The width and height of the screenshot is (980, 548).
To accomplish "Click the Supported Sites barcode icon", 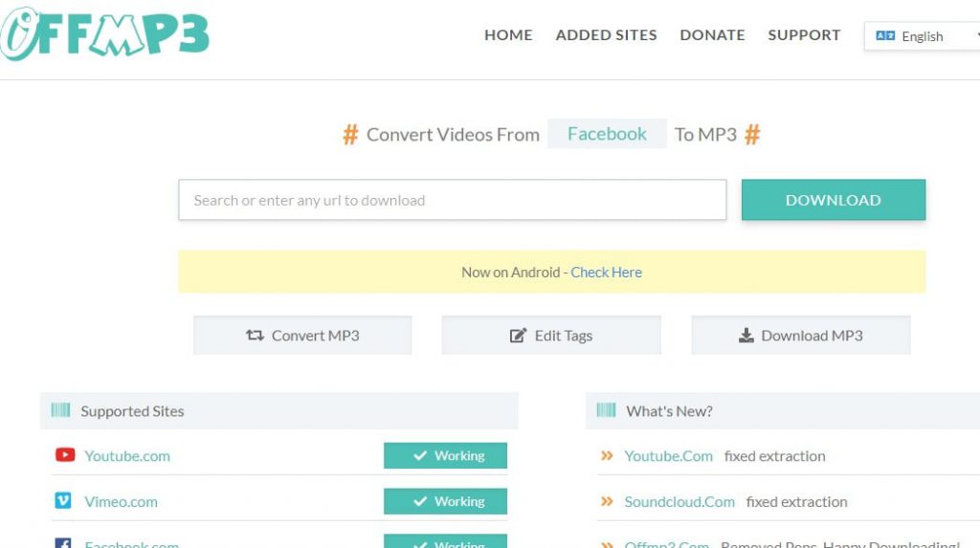I will [x=60, y=410].
